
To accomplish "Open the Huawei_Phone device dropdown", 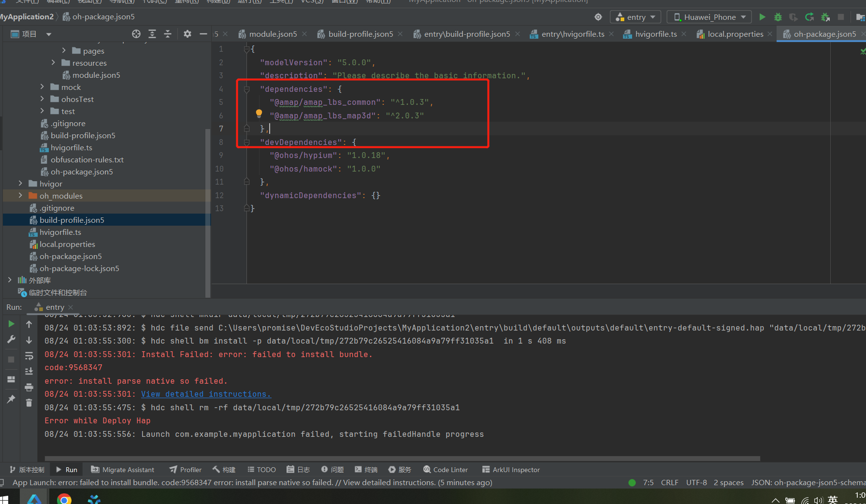I will (x=709, y=17).
